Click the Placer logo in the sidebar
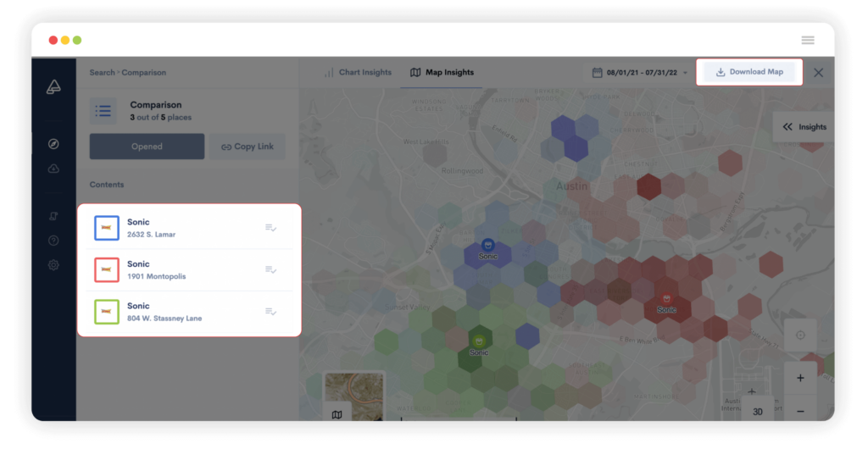868x449 pixels. pyautogui.click(x=53, y=86)
